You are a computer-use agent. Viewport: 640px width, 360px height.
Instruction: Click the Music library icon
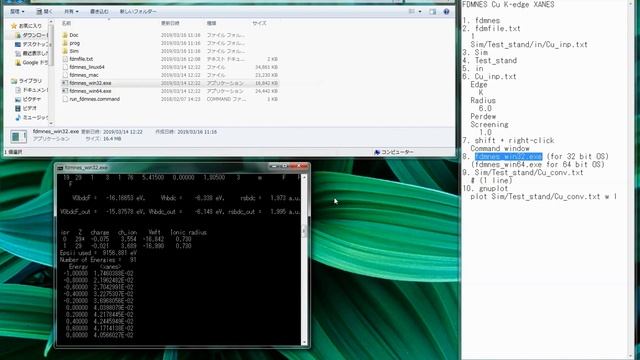click(x=18, y=118)
